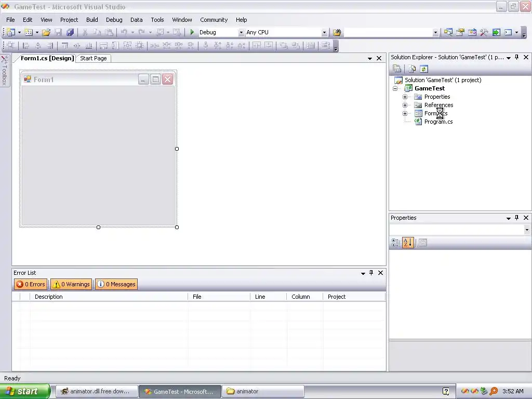Image resolution: width=532 pixels, height=399 pixels.
Task: Open the Solution Explorer window position menu
Action: 509,58
